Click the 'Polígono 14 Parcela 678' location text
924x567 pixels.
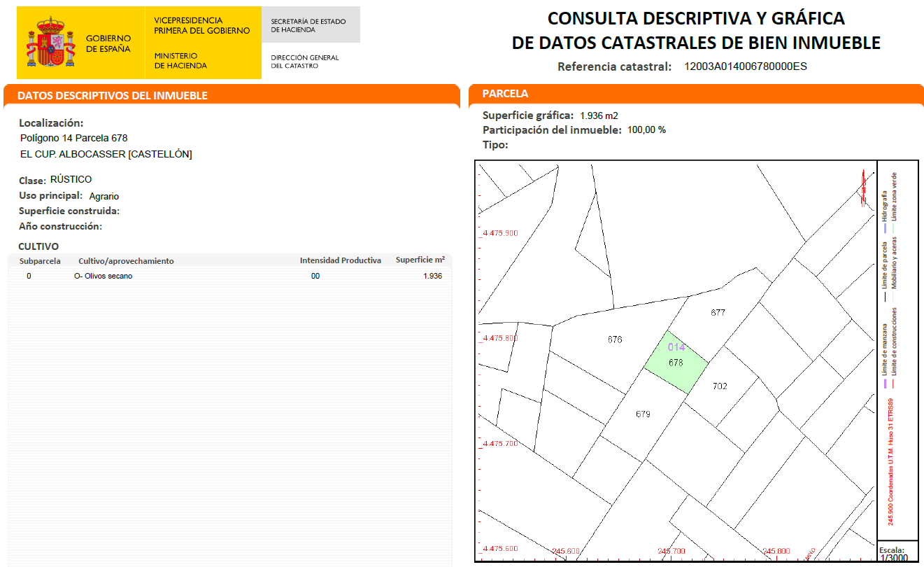tap(74, 138)
